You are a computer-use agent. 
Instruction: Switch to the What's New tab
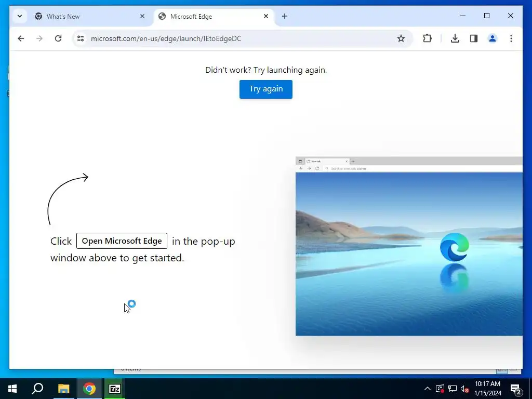pyautogui.click(x=90, y=16)
